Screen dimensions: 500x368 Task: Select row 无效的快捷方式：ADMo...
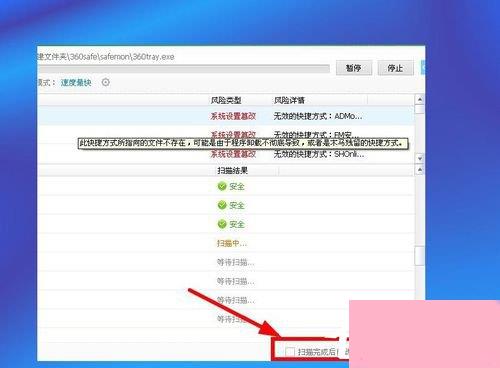point(226,116)
